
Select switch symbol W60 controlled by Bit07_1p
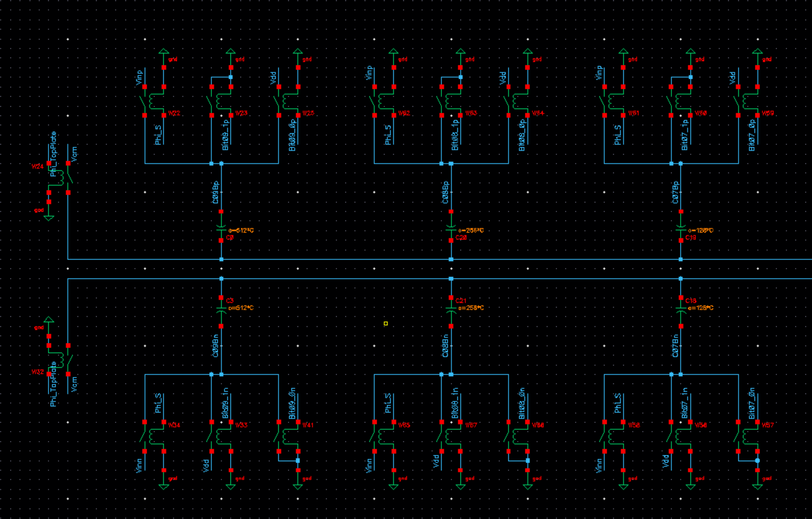point(681,101)
